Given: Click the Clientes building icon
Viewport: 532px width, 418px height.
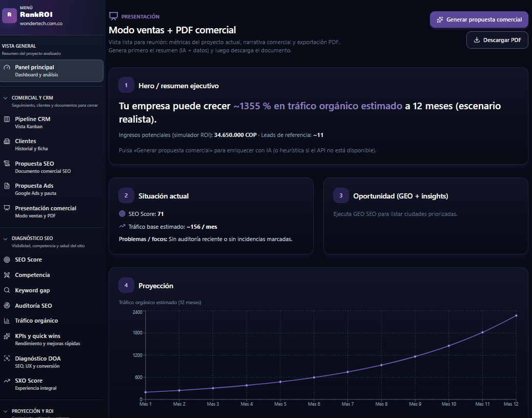Looking at the screenshot, I should tap(7, 141).
